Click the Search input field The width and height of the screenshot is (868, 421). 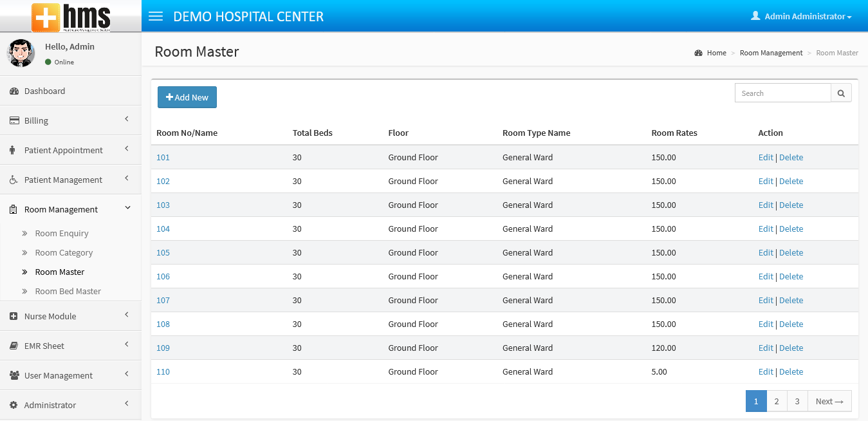(782, 93)
